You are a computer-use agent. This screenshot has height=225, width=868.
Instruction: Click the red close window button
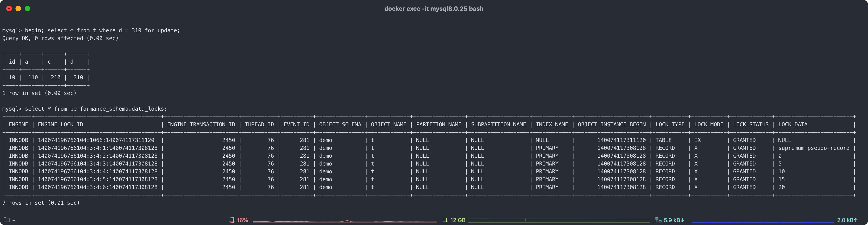click(9, 9)
